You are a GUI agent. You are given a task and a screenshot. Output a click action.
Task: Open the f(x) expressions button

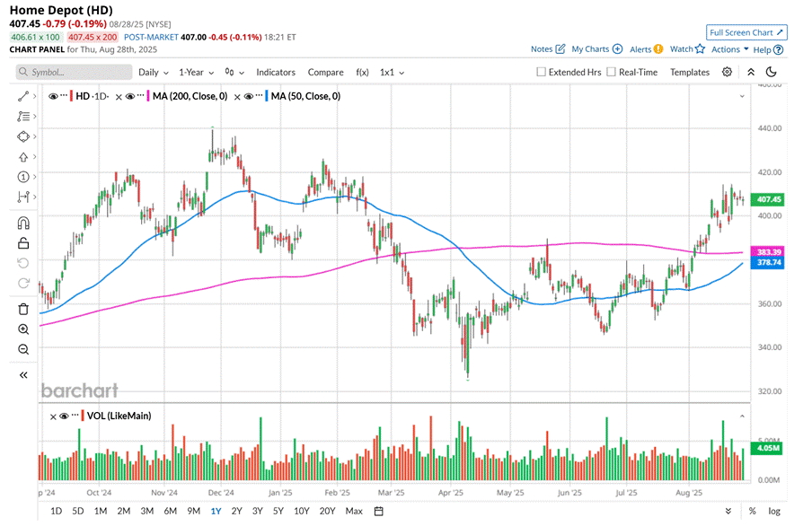[x=362, y=73]
